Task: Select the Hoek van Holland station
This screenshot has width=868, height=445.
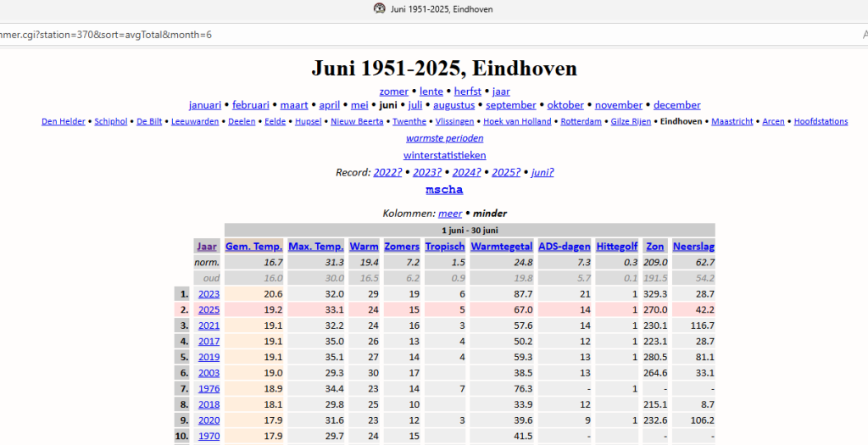Action: click(x=517, y=121)
